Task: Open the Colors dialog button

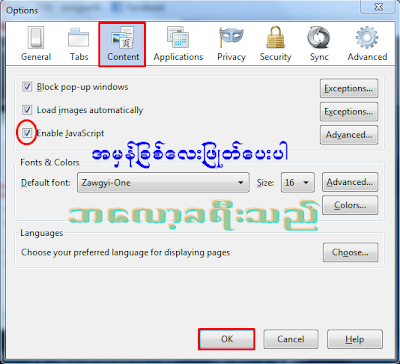Action: (350, 205)
